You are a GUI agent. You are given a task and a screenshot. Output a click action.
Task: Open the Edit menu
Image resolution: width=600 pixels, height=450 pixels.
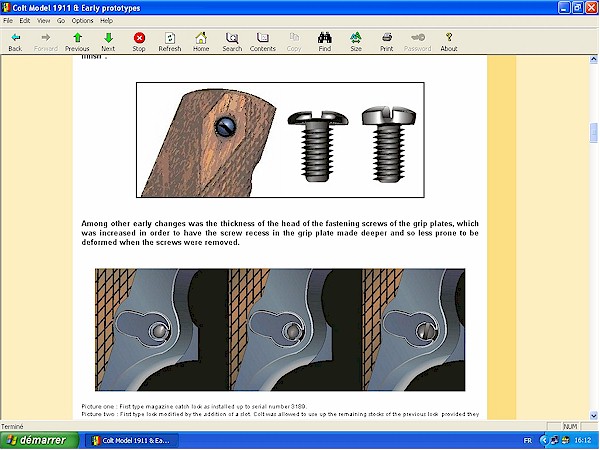(x=25, y=21)
